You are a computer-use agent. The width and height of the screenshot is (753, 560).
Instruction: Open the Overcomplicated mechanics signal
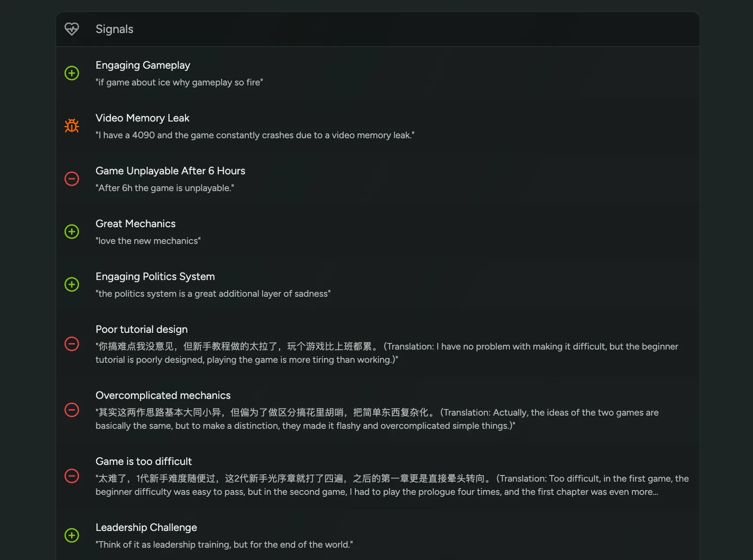point(163,395)
